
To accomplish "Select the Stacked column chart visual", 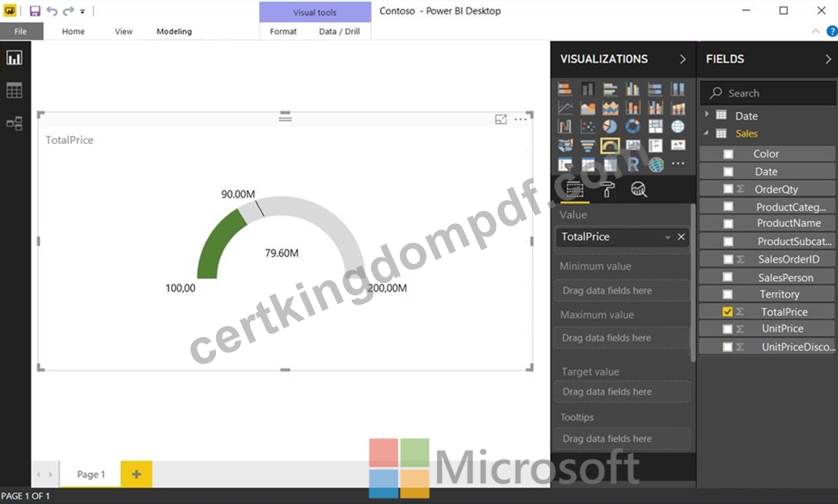I will (587, 89).
